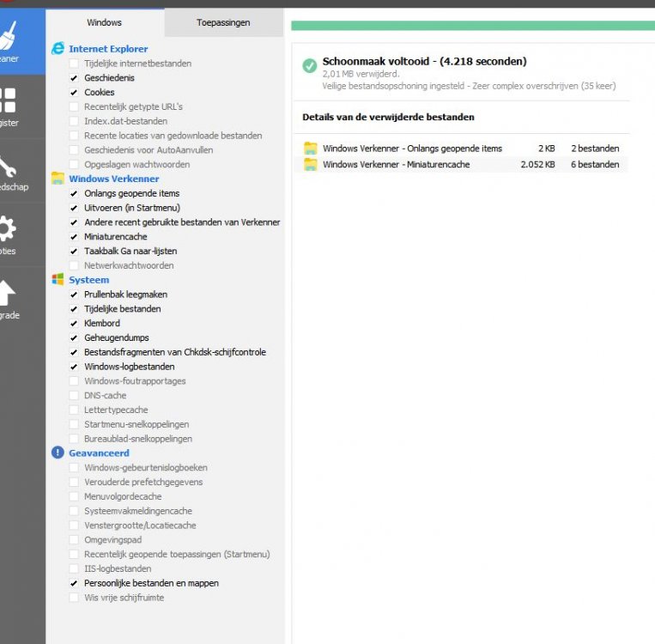The height and width of the screenshot is (644, 655).
Task: Click 'Verouderde prefetchgegevens' label
Action: tap(143, 483)
